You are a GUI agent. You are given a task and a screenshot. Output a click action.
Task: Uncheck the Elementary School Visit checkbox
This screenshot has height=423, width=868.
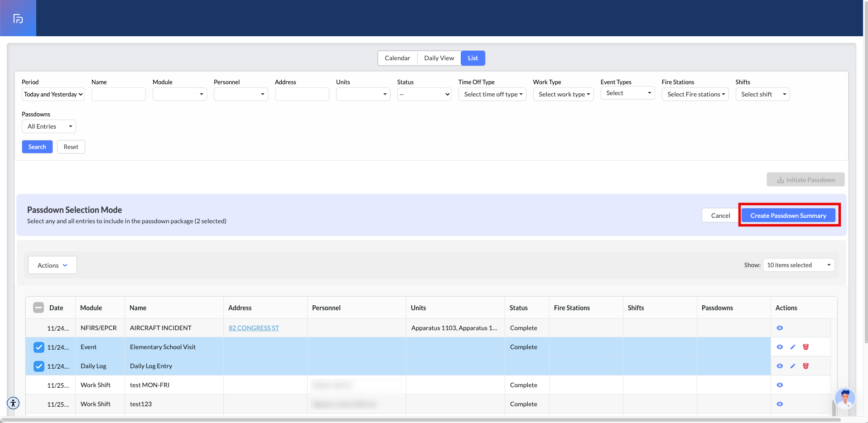click(39, 347)
